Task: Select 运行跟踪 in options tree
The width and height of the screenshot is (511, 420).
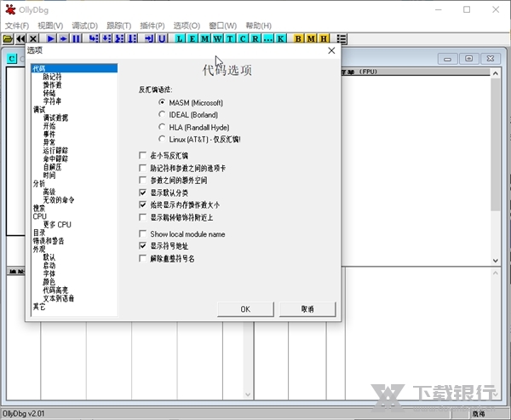Action: pos(55,150)
